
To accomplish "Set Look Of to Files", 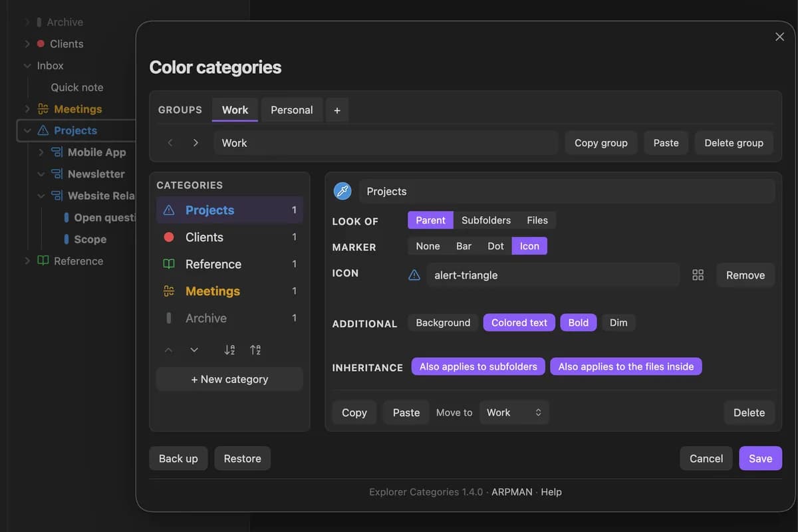I will click(x=537, y=220).
